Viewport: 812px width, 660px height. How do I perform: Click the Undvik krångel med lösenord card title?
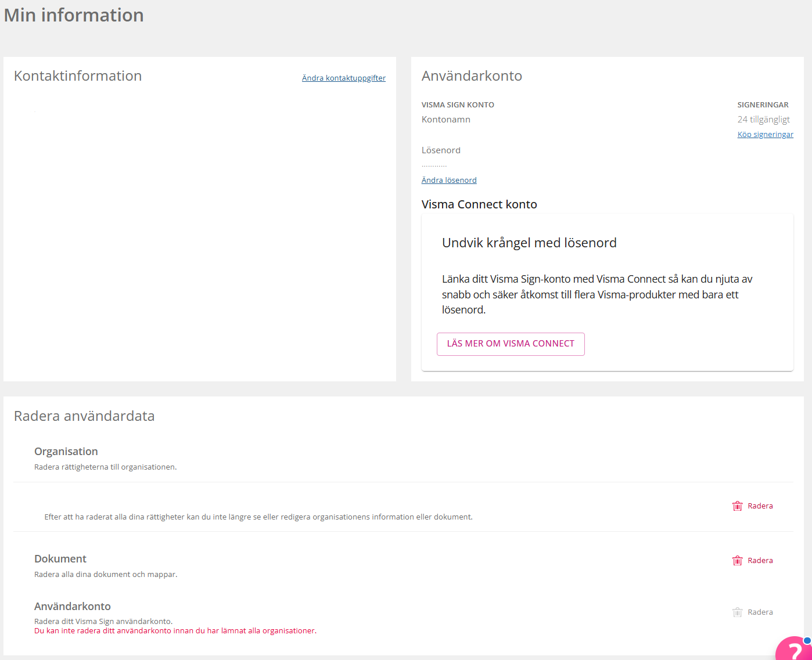coord(529,243)
